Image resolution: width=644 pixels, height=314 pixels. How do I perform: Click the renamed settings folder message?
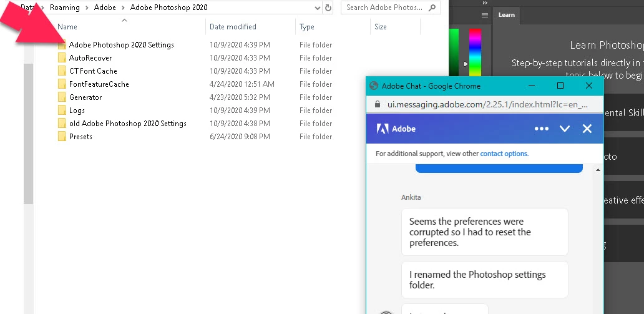coord(485,280)
